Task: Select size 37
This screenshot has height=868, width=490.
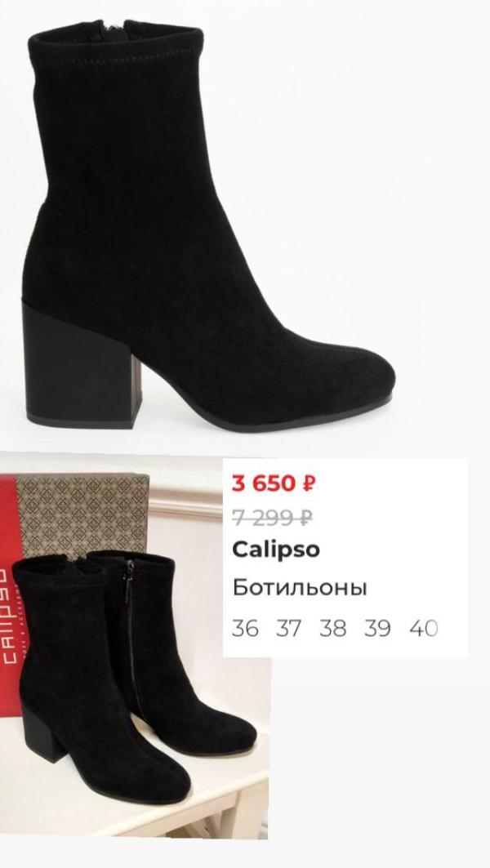Action: click(x=289, y=629)
